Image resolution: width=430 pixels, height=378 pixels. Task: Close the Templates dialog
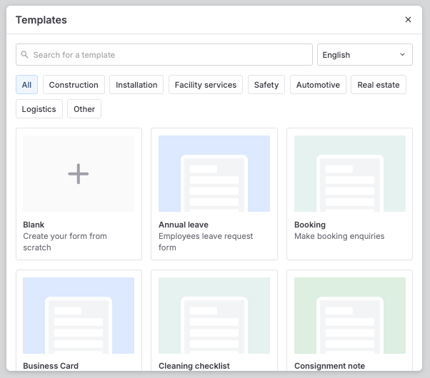click(x=408, y=20)
